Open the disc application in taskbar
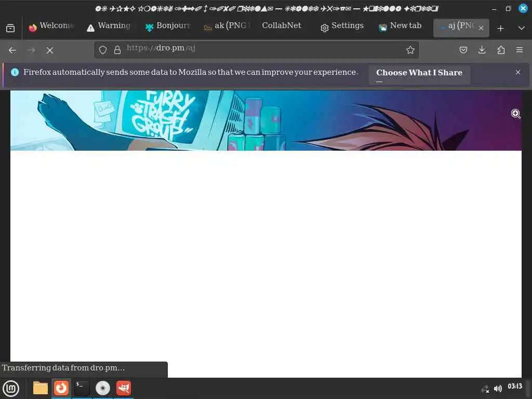The width and height of the screenshot is (532, 399). [x=103, y=388]
